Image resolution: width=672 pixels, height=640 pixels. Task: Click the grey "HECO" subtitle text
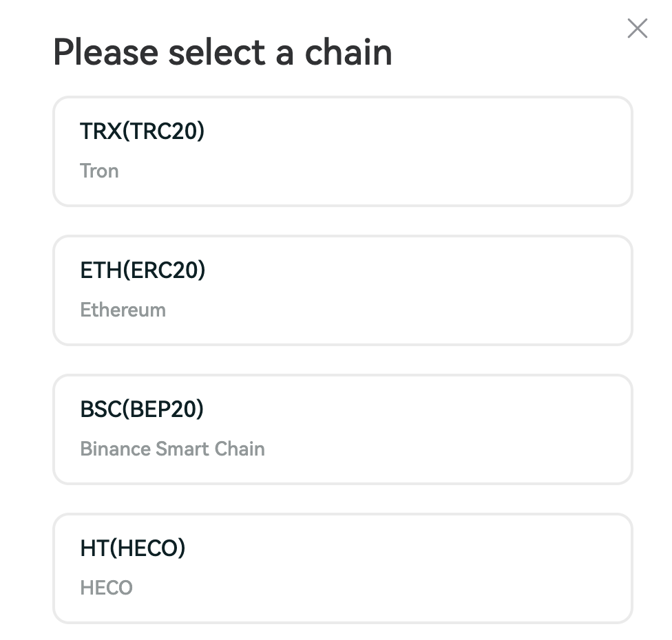point(106,588)
